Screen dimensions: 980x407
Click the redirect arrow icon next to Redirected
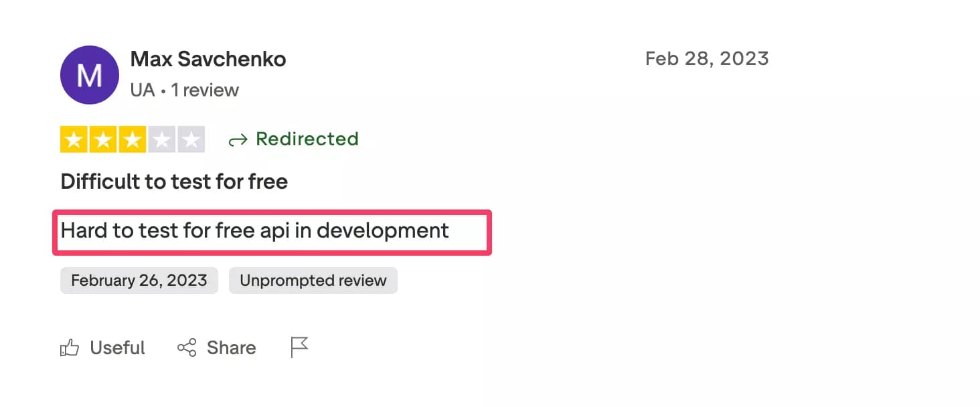coord(238,139)
